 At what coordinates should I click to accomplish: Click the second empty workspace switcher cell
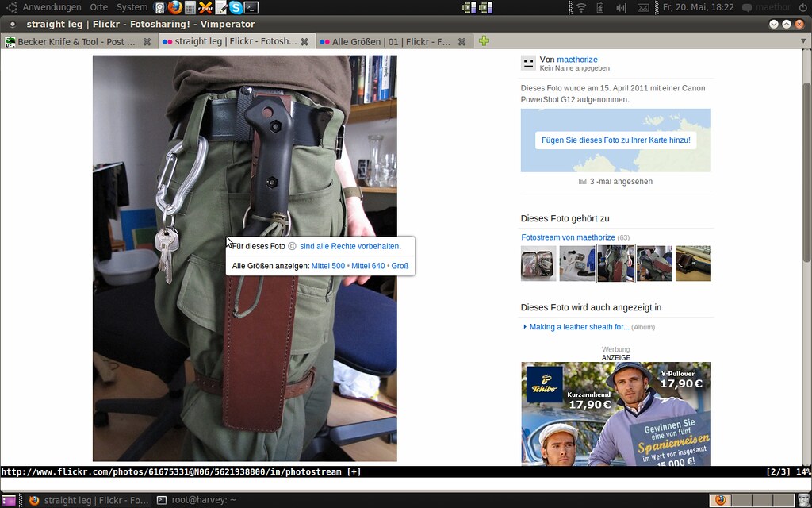coord(740,500)
